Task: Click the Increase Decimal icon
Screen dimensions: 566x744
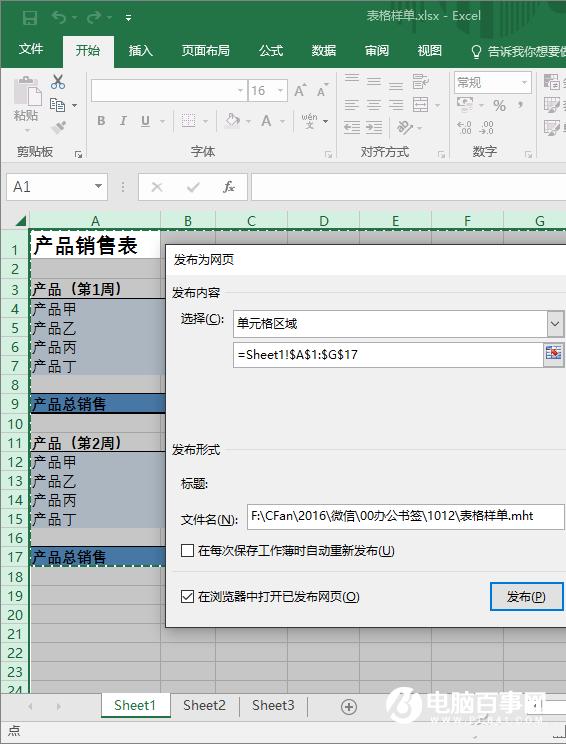Action: [464, 127]
